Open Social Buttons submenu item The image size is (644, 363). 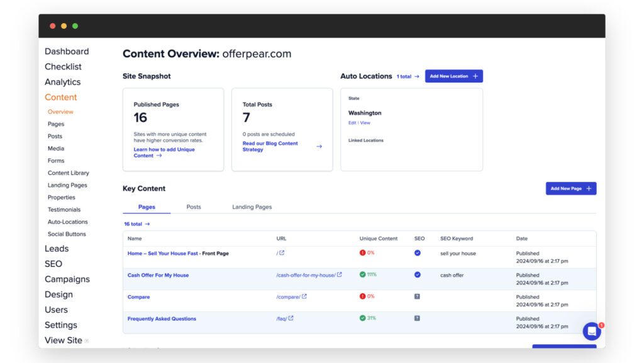(x=67, y=234)
